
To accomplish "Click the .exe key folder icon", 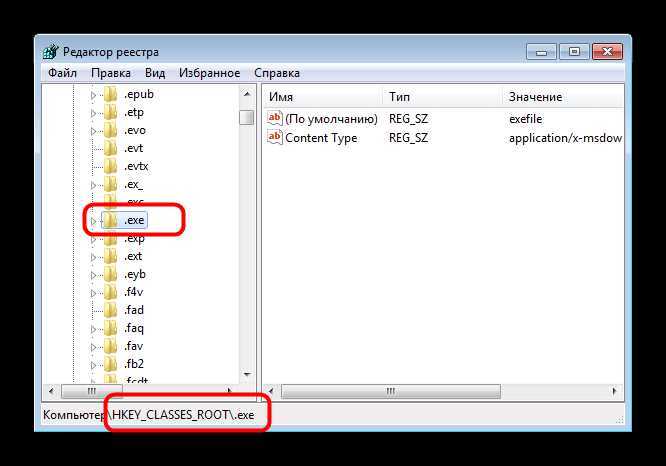I will click(x=110, y=220).
